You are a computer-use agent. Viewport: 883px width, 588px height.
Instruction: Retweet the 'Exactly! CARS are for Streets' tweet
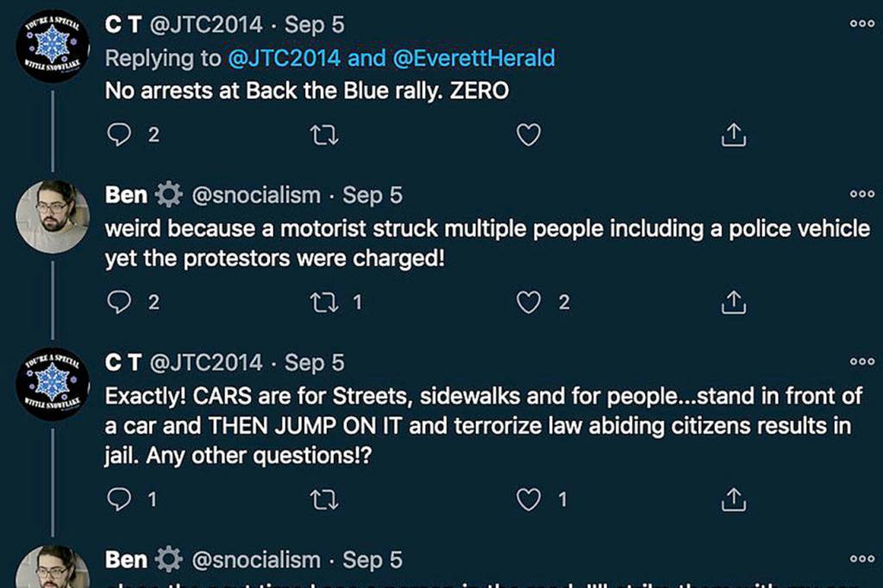coord(323,498)
